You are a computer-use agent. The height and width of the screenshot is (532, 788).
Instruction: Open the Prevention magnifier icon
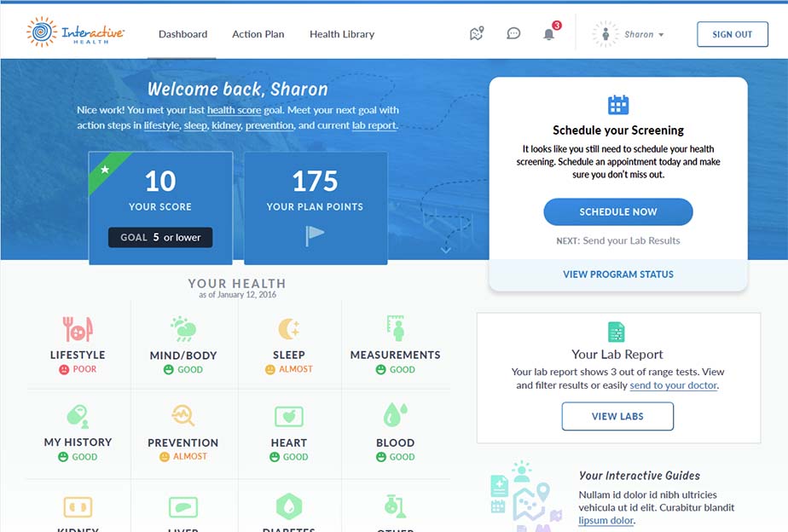tap(183, 416)
